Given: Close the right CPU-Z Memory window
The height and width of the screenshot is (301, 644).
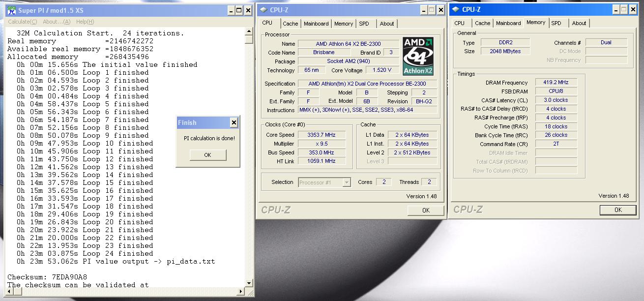Looking at the screenshot, I should point(634,9).
